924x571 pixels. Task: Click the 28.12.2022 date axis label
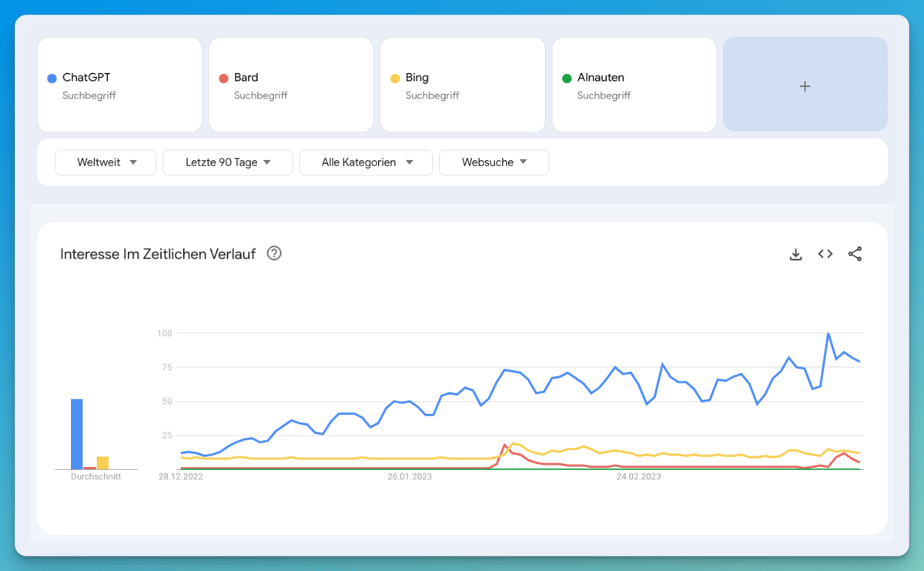[181, 477]
